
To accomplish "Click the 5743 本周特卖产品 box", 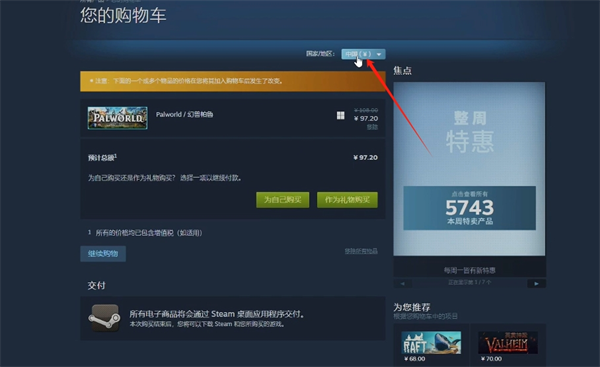I will click(x=470, y=208).
